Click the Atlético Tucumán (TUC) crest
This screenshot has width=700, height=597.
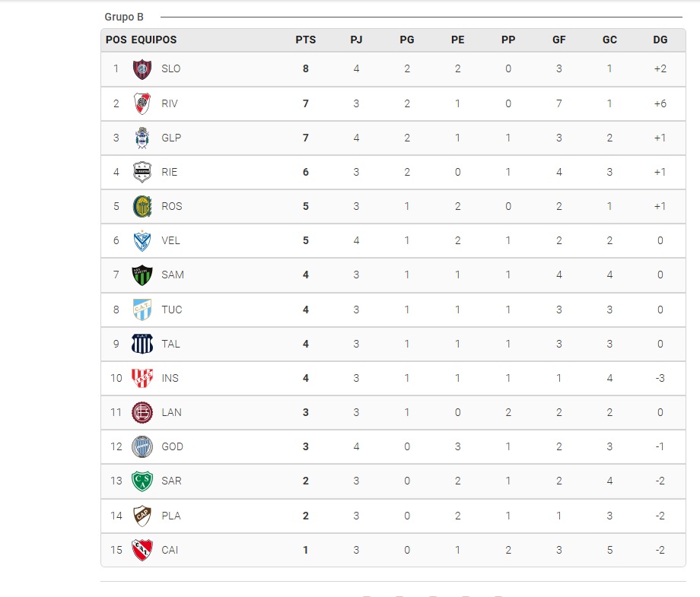[x=142, y=310]
